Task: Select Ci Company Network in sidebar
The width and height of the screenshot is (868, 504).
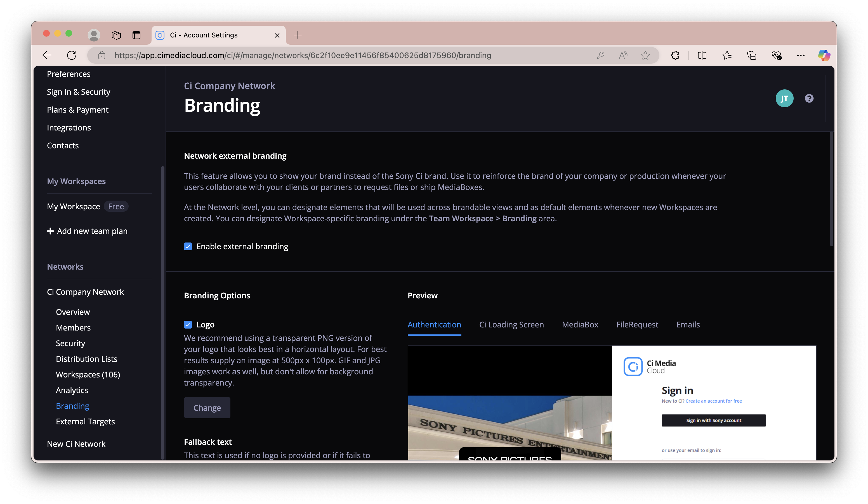Action: 85,292
